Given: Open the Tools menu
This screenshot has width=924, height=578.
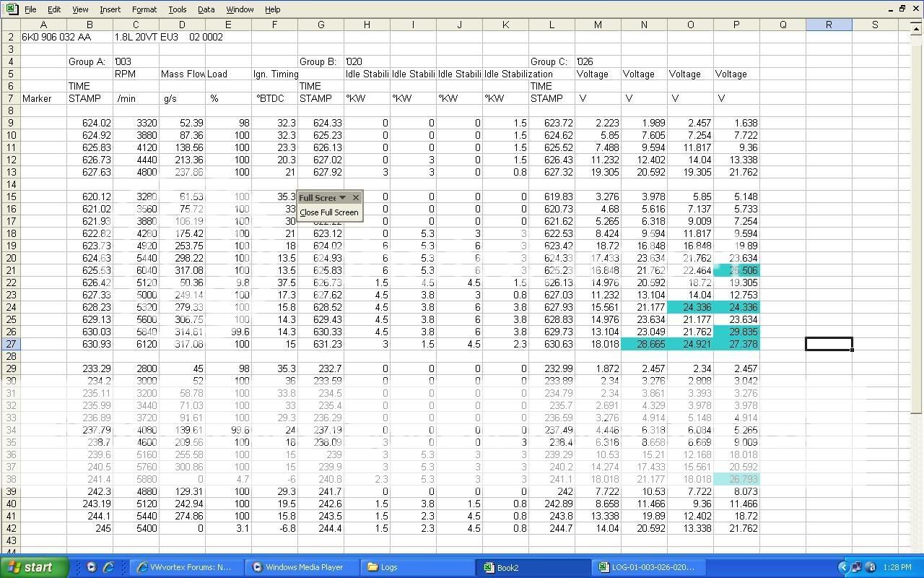Looking at the screenshot, I should [x=177, y=9].
